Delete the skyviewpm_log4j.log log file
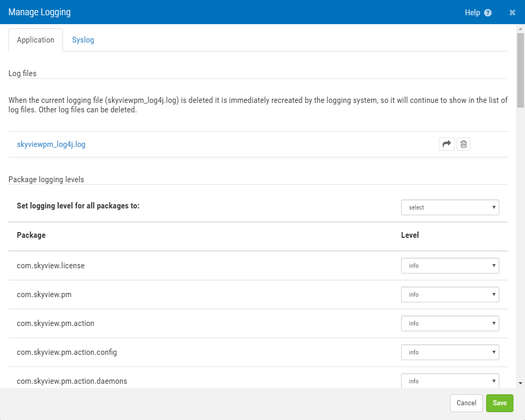This screenshot has height=420, width=525. (464, 144)
